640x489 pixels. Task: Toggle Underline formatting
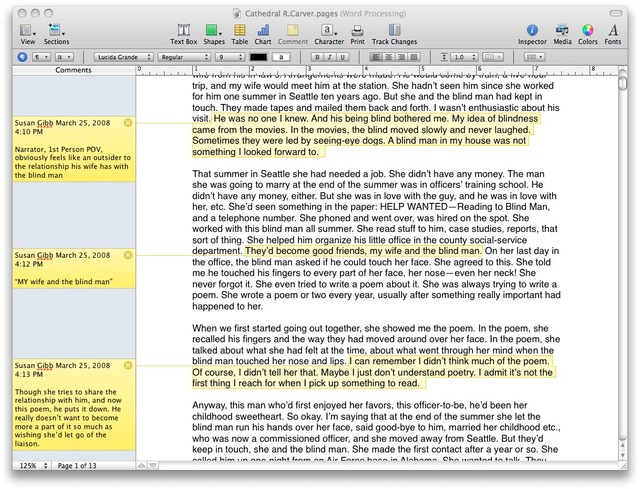343,57
